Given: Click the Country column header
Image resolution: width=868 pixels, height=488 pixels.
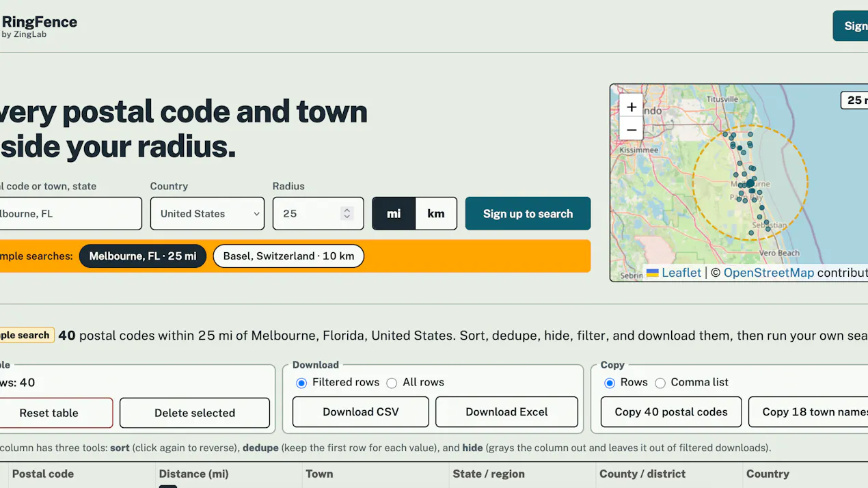Looking at the screenshot, I should pyautogui.click(x=768, y=474).
